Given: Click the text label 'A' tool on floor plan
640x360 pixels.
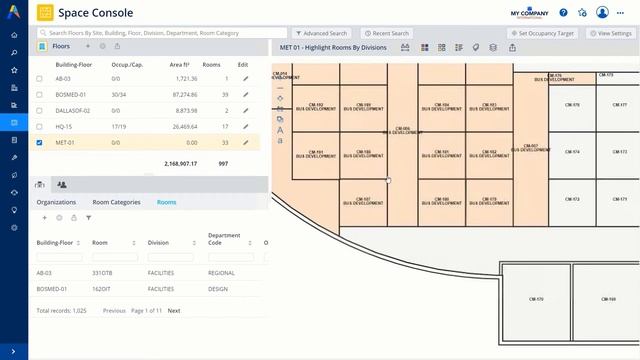Looking at the screenshot, I should [x=280, y=130].
